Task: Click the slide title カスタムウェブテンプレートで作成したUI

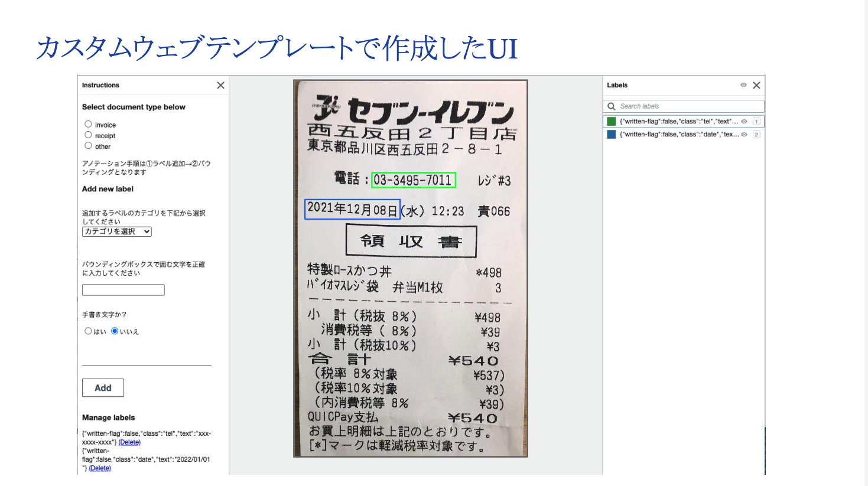Action: (x=277, y=48)
